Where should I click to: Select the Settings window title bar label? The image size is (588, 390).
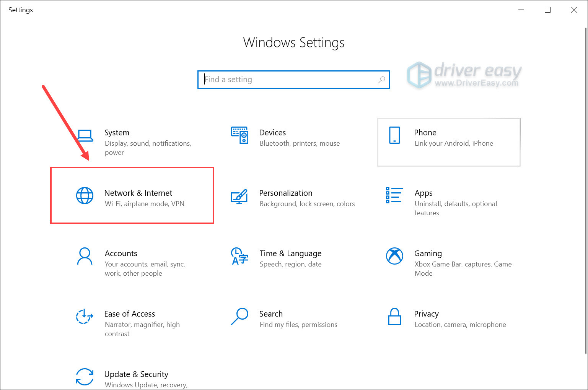[x=20, y=10]
